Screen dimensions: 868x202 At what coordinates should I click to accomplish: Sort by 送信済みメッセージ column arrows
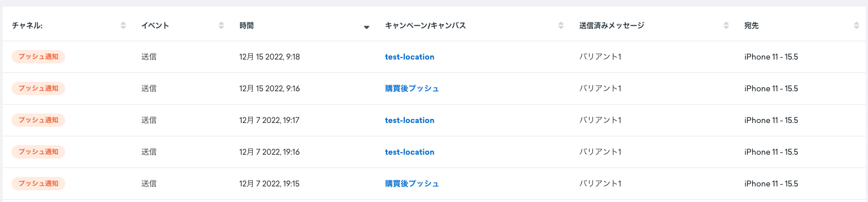tap(726, 26)
